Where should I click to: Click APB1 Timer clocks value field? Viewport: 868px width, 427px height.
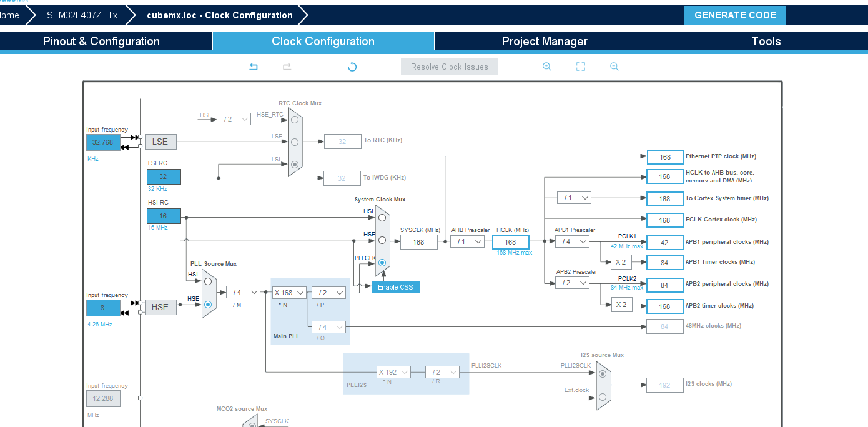pos(665,262)
